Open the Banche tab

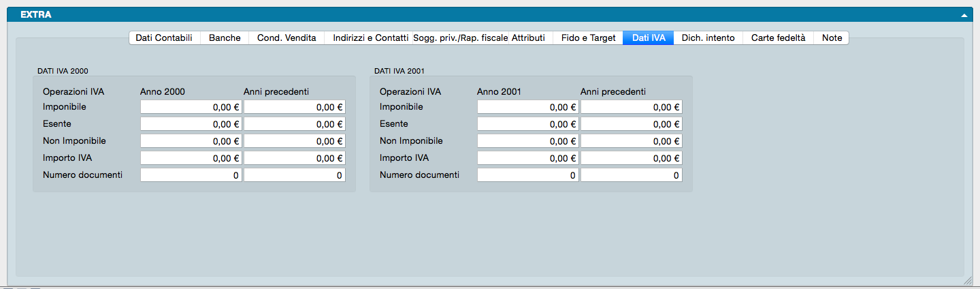pos(225,38)
